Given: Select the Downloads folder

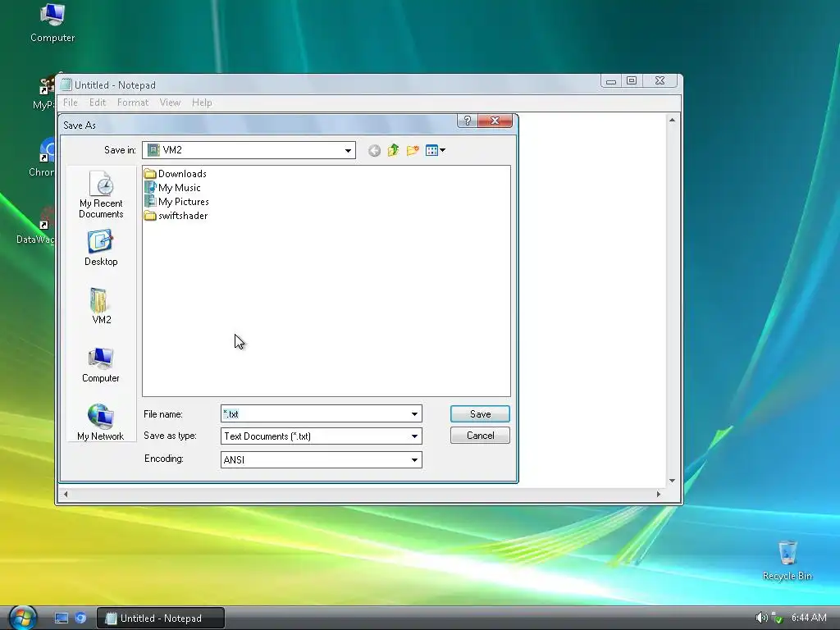Looking at the screenshot, I should pos(176,174).
